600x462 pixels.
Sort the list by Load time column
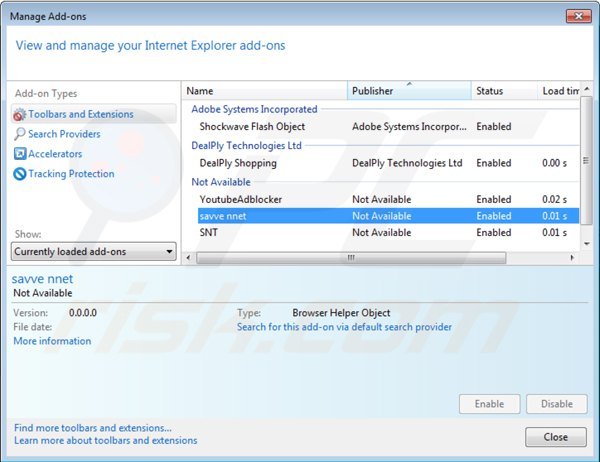point(559,91)
